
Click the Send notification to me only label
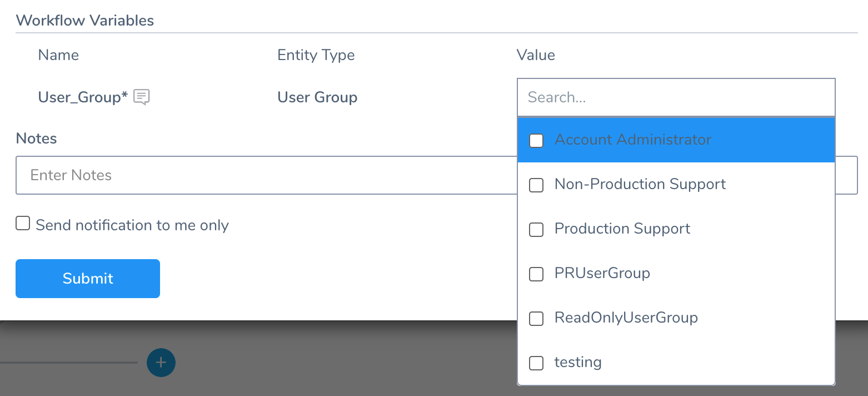132,225
